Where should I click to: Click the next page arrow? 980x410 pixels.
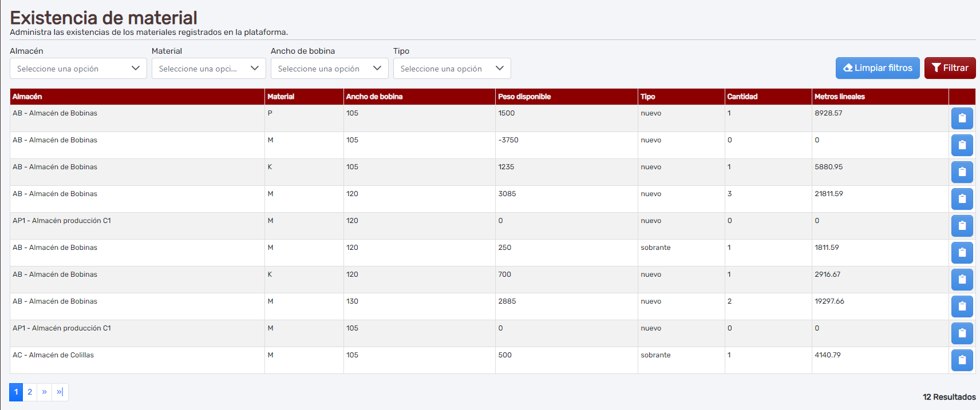(45, 392)
